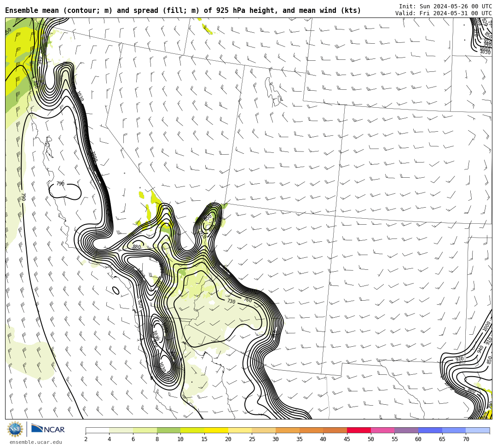This screenshot has width=497, height=448.
Task: Click the colorbar tick label '70'
Action: coord(466,439)
